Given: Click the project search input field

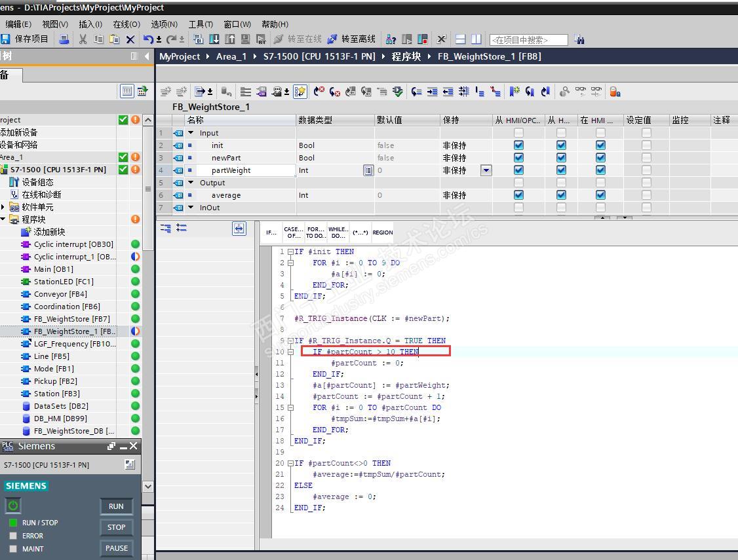Looking at the screenshot, I should pyautogui.click(x=528, y=40).
